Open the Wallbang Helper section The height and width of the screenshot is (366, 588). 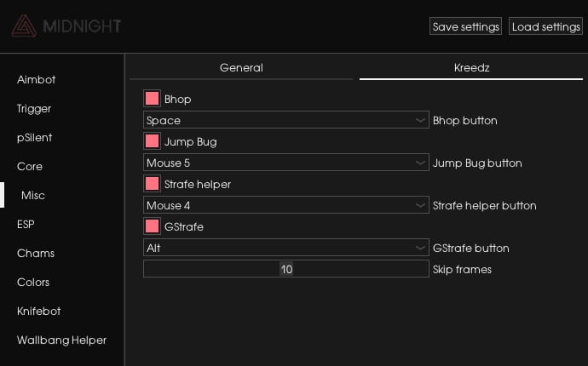tap(62, 340)
